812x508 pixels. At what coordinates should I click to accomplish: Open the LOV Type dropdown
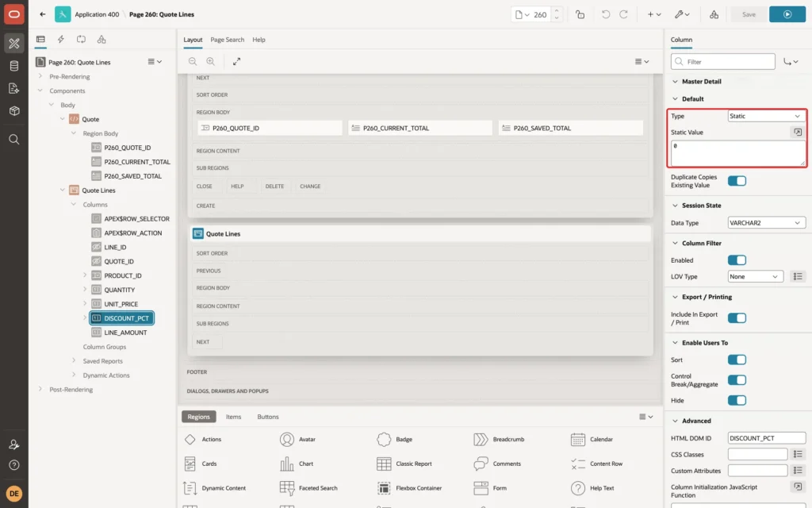755,277
